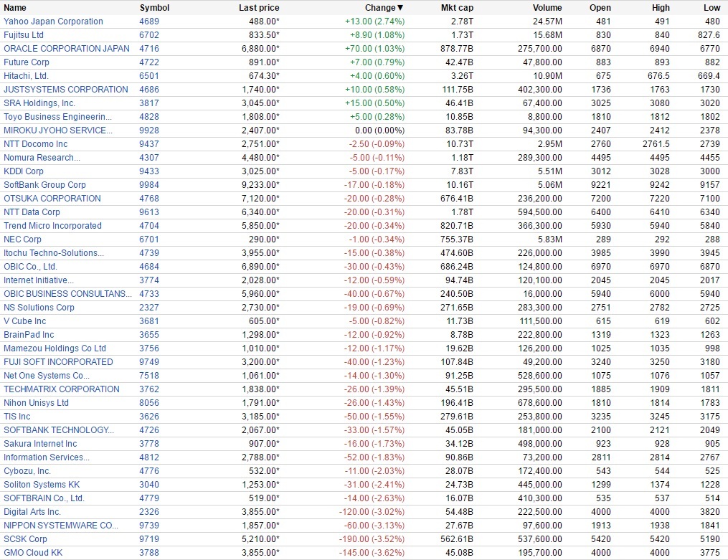Click the Name column header
The width and height of the screenshot is (728, 560).
[15, 8]
